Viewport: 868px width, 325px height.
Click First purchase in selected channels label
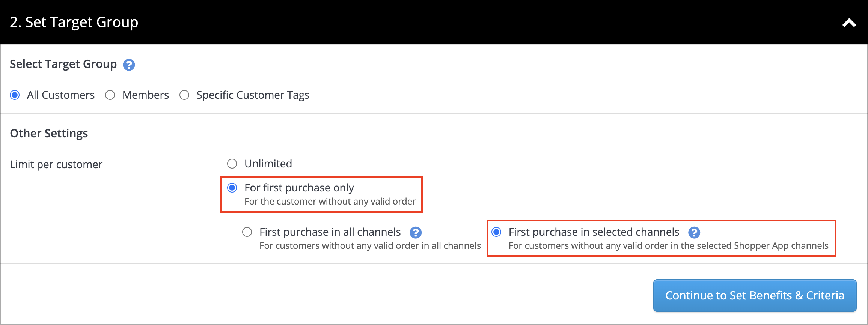pos(594,232)
